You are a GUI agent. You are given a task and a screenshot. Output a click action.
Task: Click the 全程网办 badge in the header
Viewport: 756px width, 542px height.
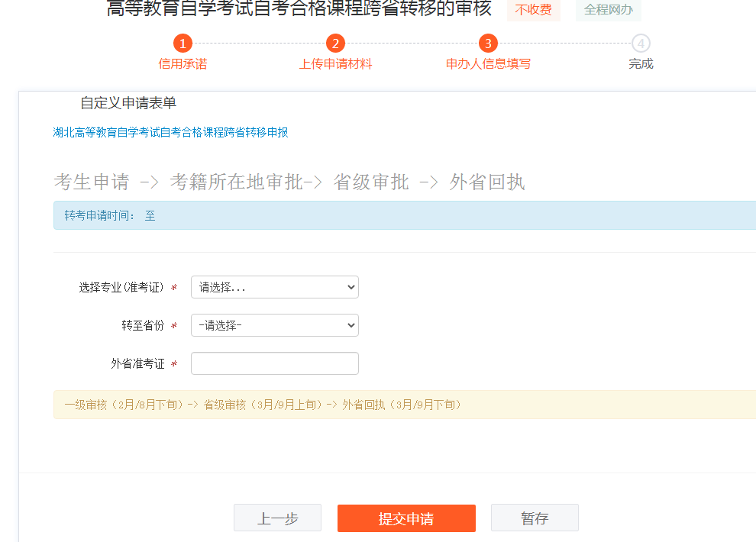(608, 9)
